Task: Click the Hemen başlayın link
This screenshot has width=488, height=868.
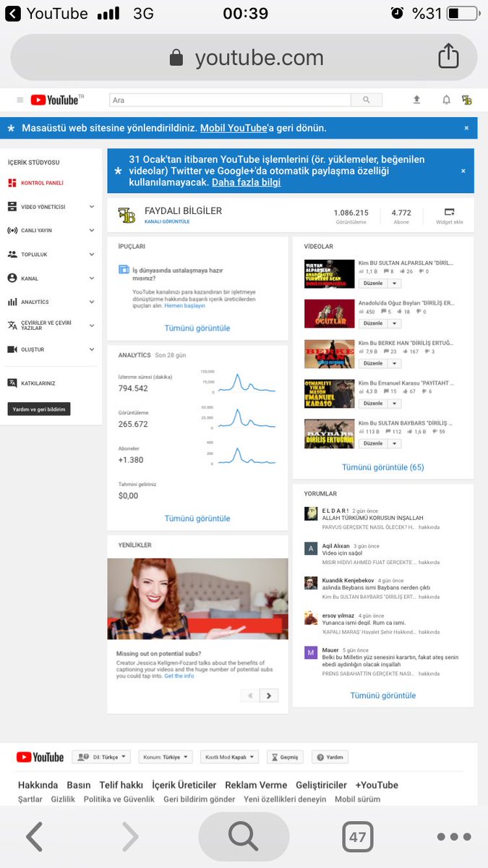Action: click(x=185, y=306)
